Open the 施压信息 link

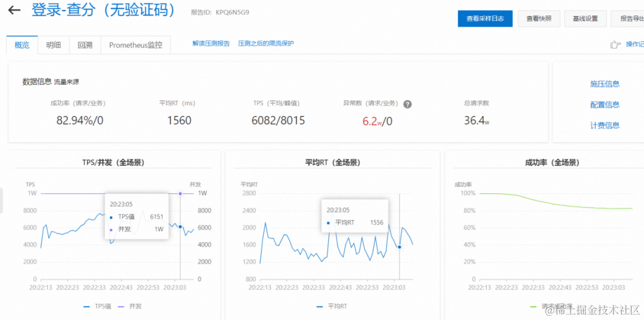tap(605, 84)
